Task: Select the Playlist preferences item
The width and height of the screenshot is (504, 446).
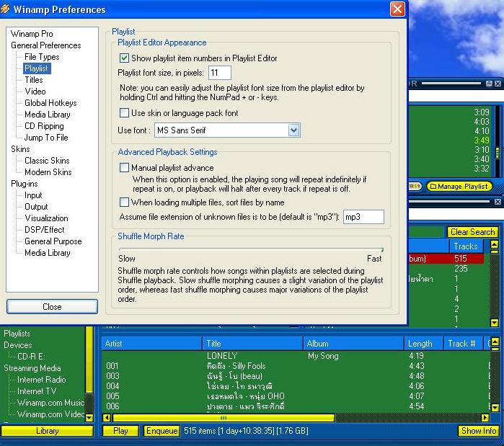Action: 37,68
